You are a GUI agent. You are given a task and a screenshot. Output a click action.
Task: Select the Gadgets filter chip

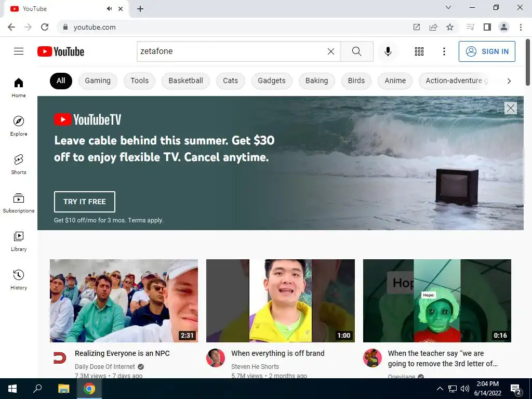[271, 81]
